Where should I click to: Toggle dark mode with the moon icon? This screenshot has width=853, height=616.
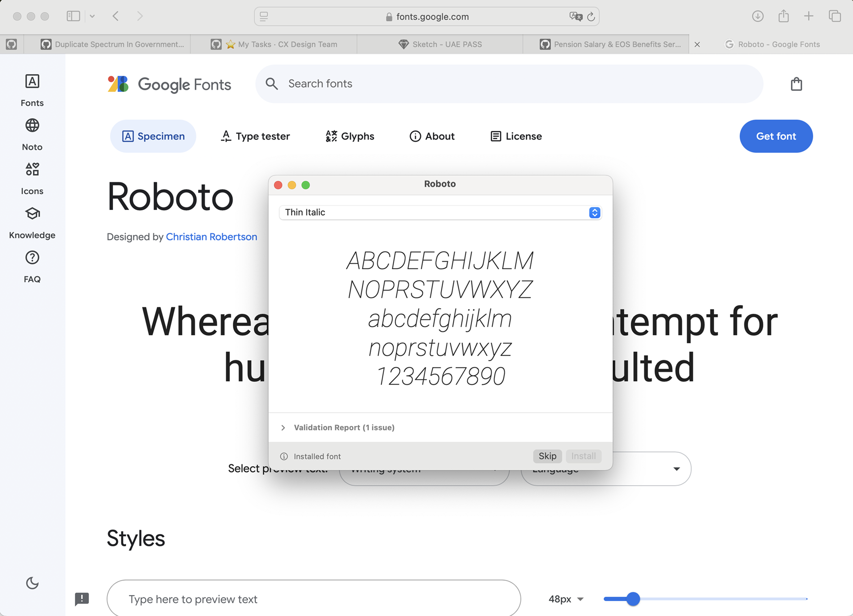[32, 583]
